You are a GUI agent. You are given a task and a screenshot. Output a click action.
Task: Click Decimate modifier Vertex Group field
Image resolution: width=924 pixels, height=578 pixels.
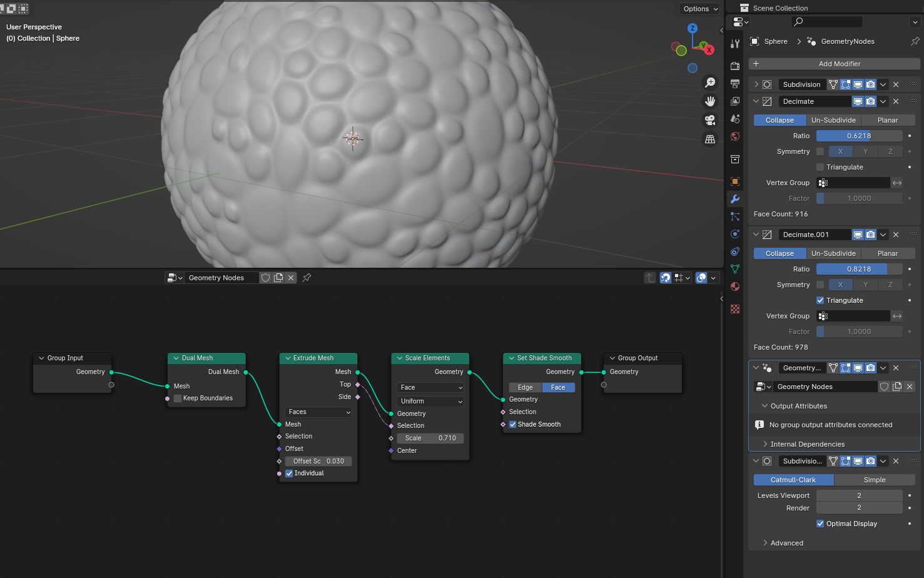point(853,183)
